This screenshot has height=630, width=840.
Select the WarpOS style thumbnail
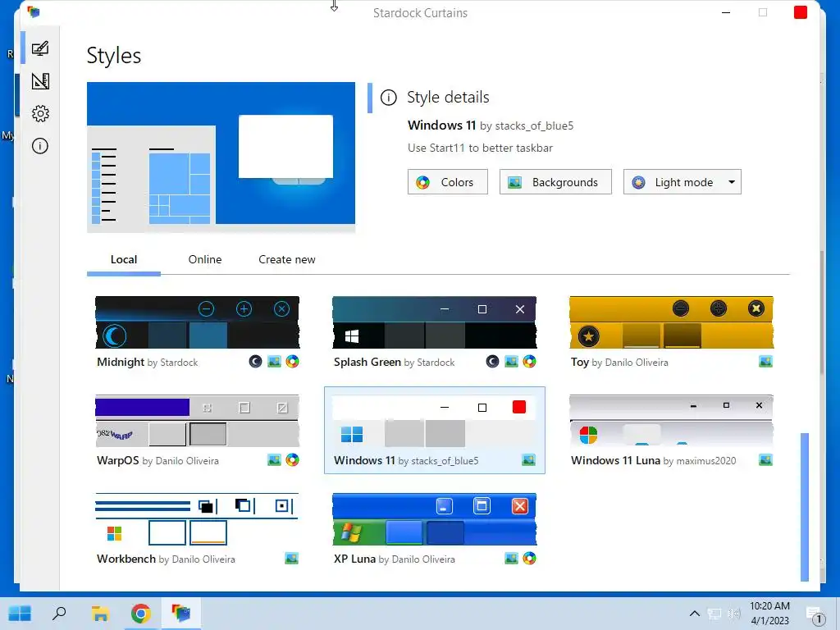(197, 421)
